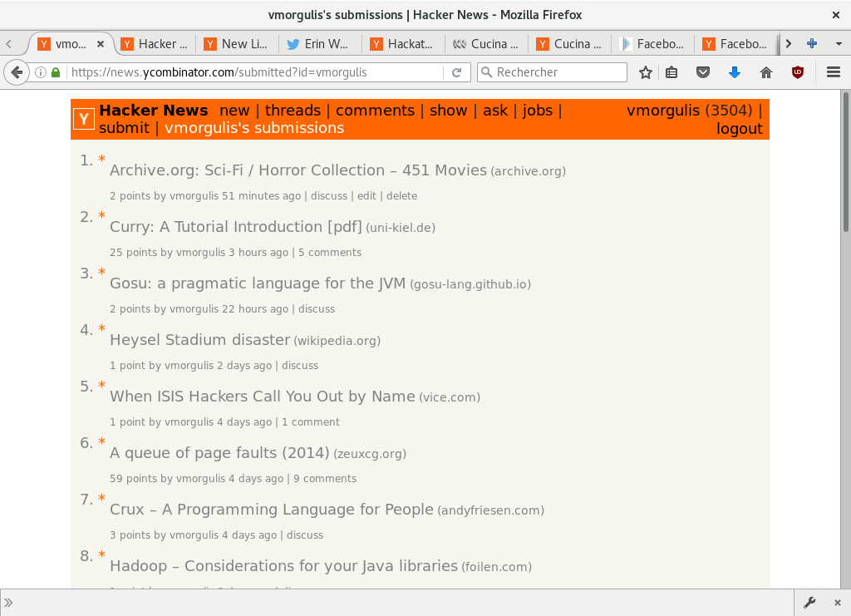Open the Hacker News title link
This screenshot has height=616, width=851.
154,111
